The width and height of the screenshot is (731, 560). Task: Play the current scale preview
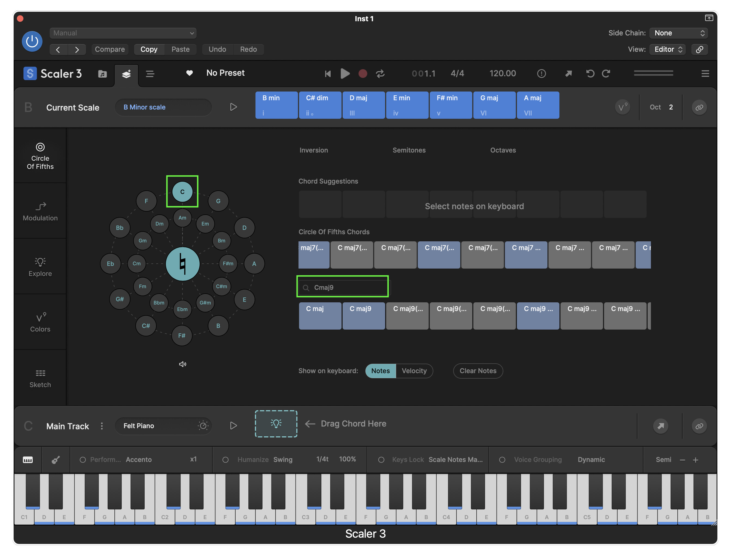click(x=233, y=107)
